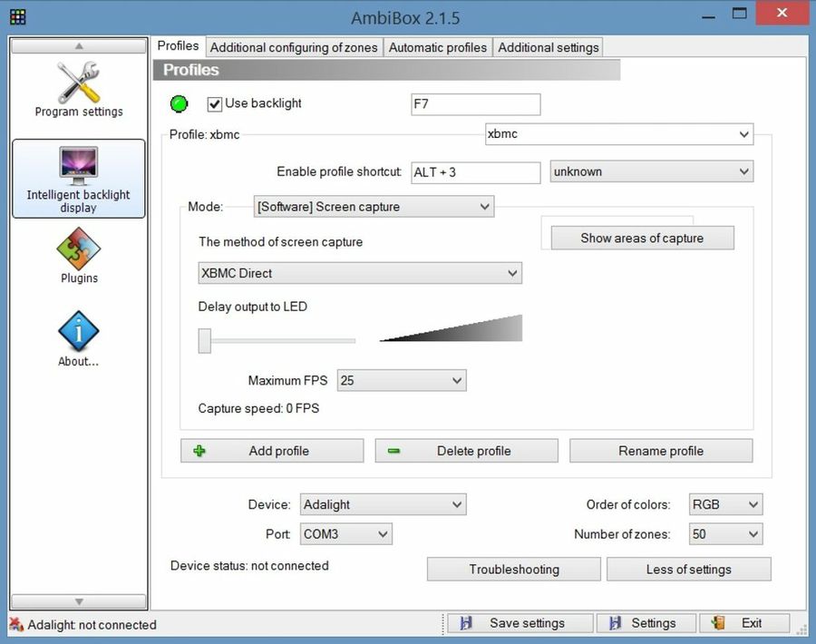Image resolution: width=816 pixels, height=644 pixels.
Task: Open the Plugins puzzle icon
Action: coord(79,249)
